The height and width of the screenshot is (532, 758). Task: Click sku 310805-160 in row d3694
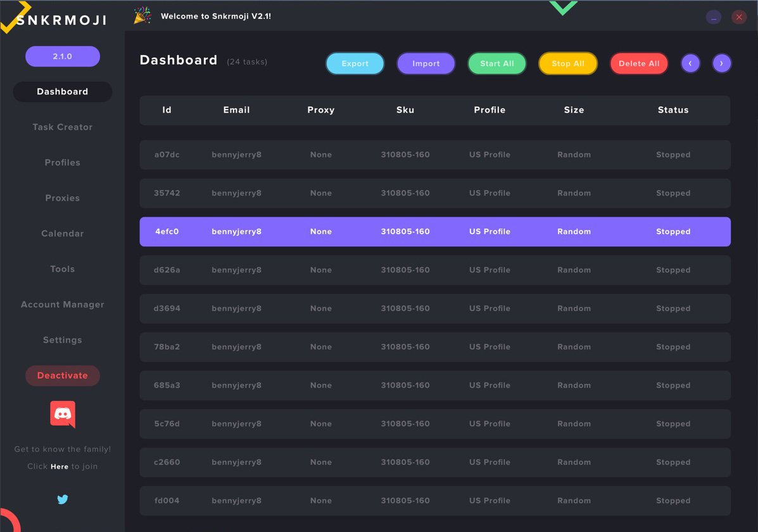tap(405, 308)
